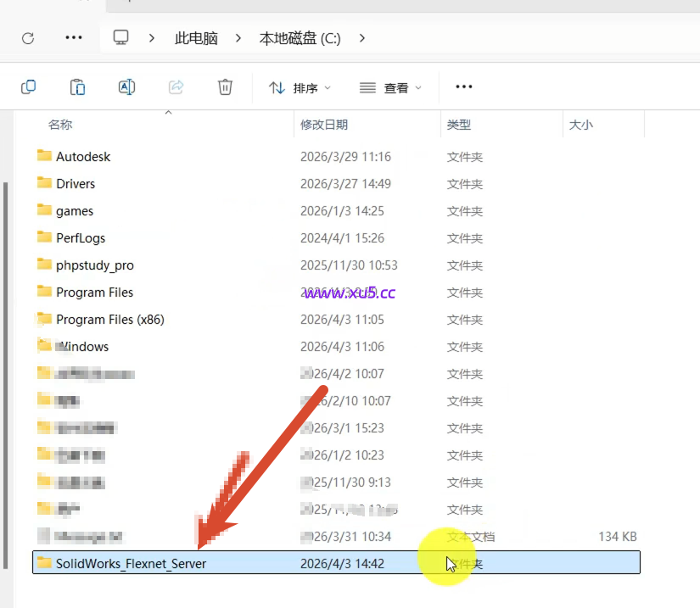This screenshot has height=608, width=700.
Task: Select the Paste icon
Action: tap(77, 86)
